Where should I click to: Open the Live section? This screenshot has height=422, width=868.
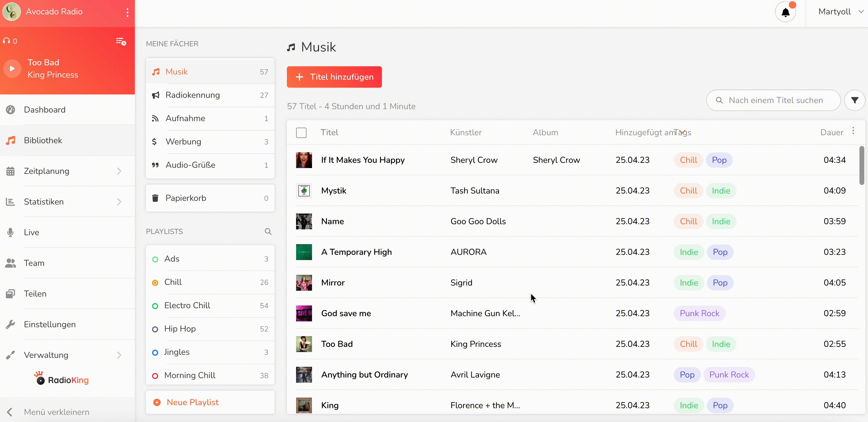point(67,232)
